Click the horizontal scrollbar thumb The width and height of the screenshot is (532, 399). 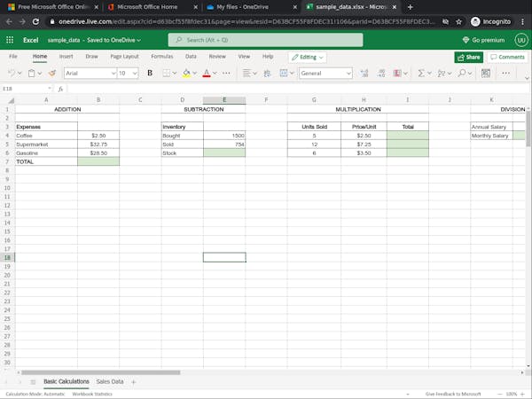point(100,372)
